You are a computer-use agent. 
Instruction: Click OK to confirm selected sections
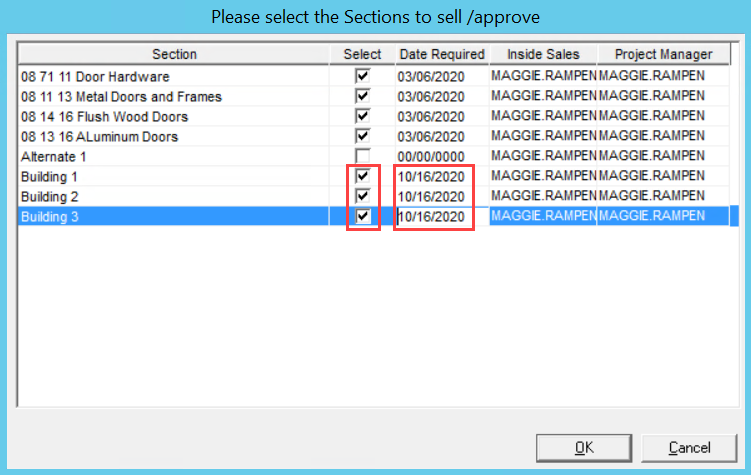tap(584, 448)
